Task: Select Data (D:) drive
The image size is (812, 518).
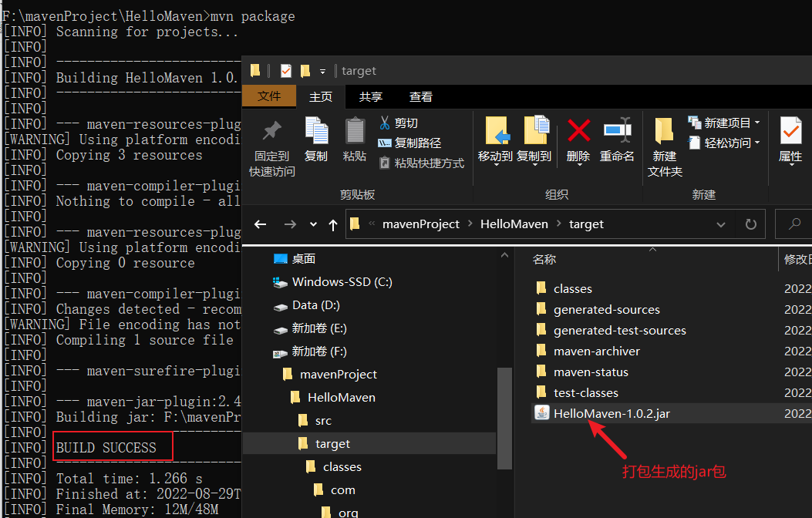Action: pyautogui.click(x=307, y=305)
